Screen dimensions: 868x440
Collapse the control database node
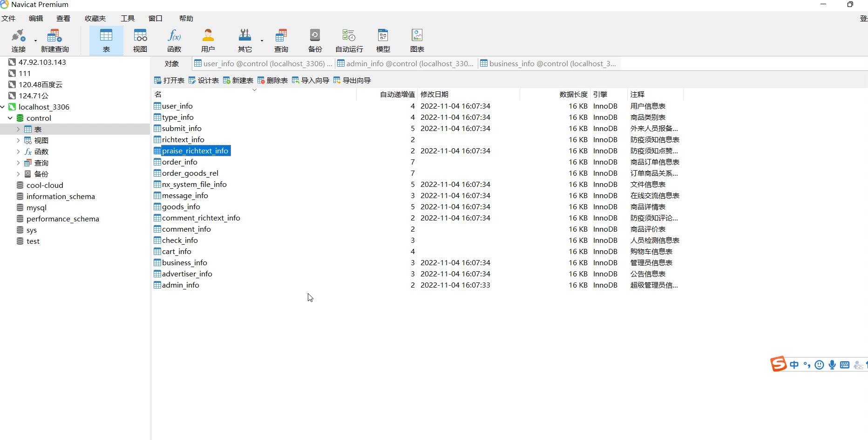click(10, 118)
